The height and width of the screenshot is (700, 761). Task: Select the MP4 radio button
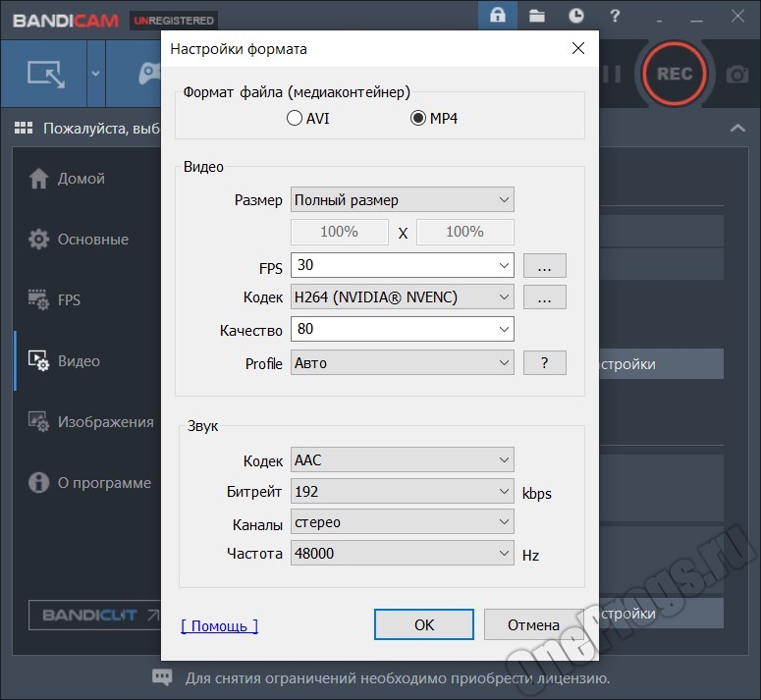click(x=418, y=119)
